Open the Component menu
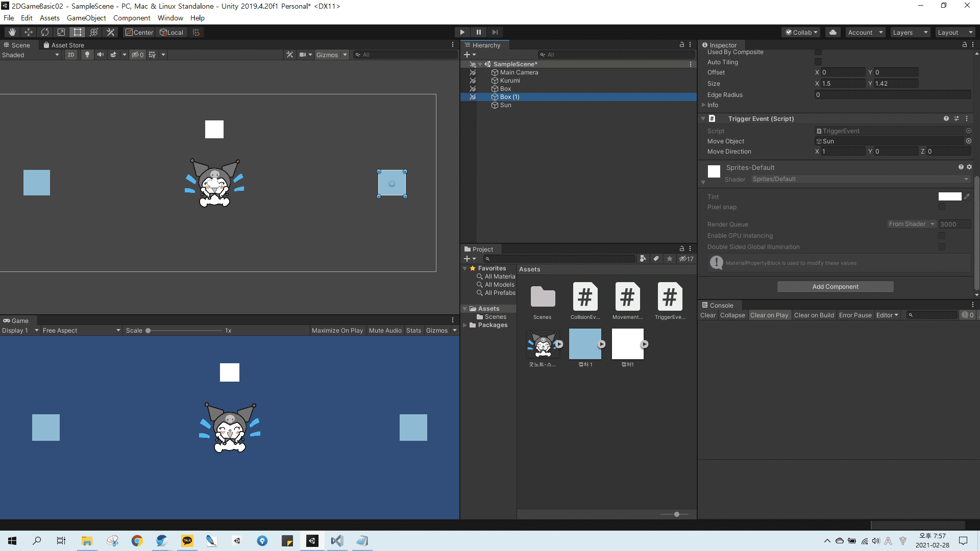980x551 pixels. tap(132, 18)
